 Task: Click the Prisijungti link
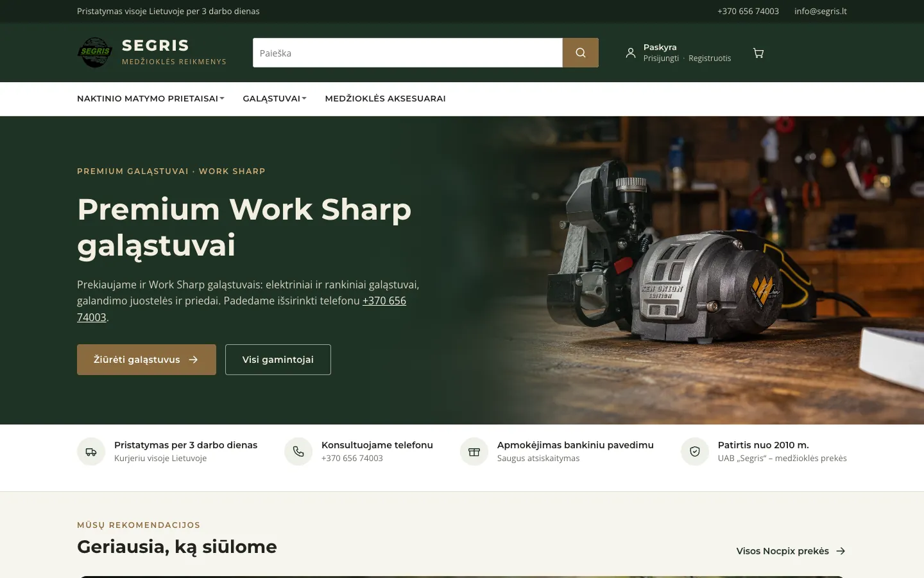(661, 58)
